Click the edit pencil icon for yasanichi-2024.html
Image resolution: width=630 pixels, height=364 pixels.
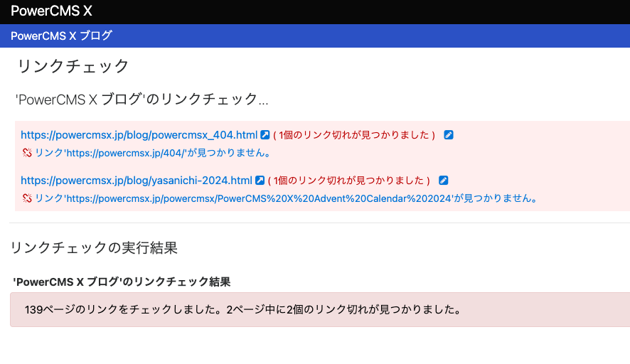point(443,181)
